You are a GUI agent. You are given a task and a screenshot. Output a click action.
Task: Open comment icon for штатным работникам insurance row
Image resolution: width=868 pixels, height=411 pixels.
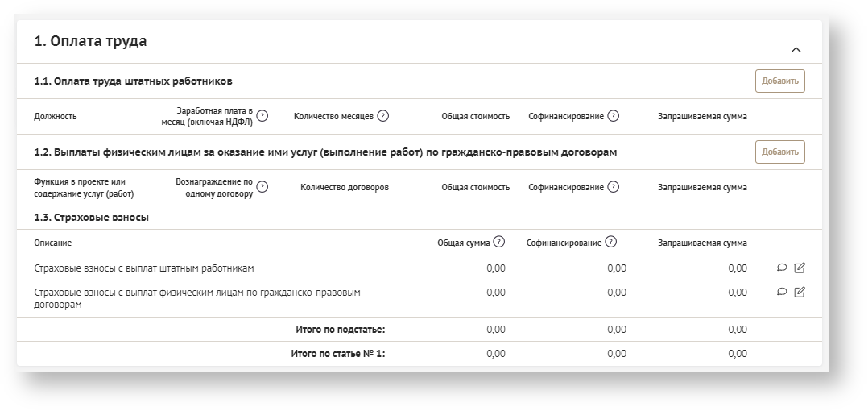(x=782, y=268)
